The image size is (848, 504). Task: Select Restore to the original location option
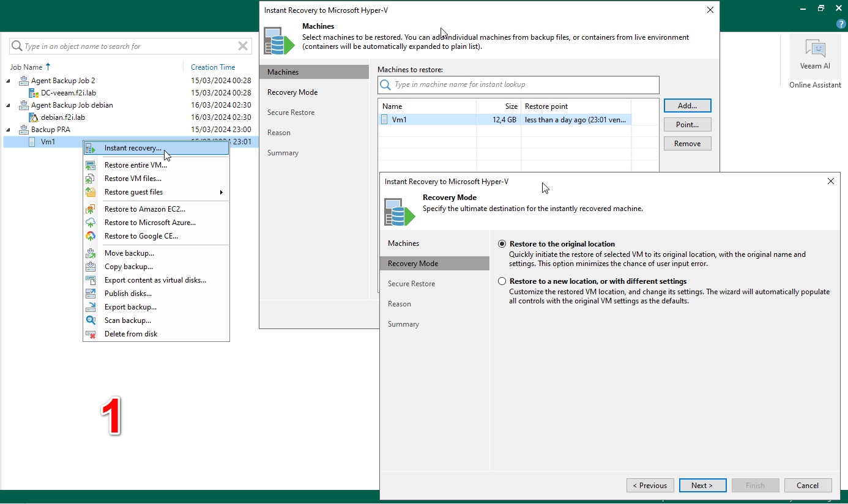[x=502, y=244]
